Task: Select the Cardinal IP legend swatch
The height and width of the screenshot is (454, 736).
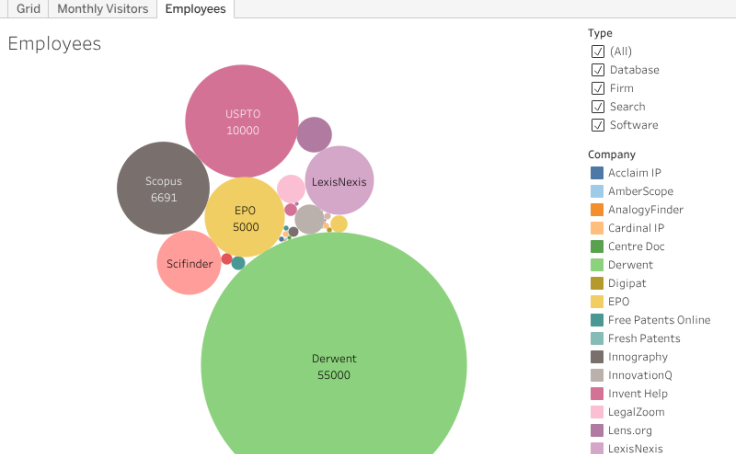Action: (597, 228)
